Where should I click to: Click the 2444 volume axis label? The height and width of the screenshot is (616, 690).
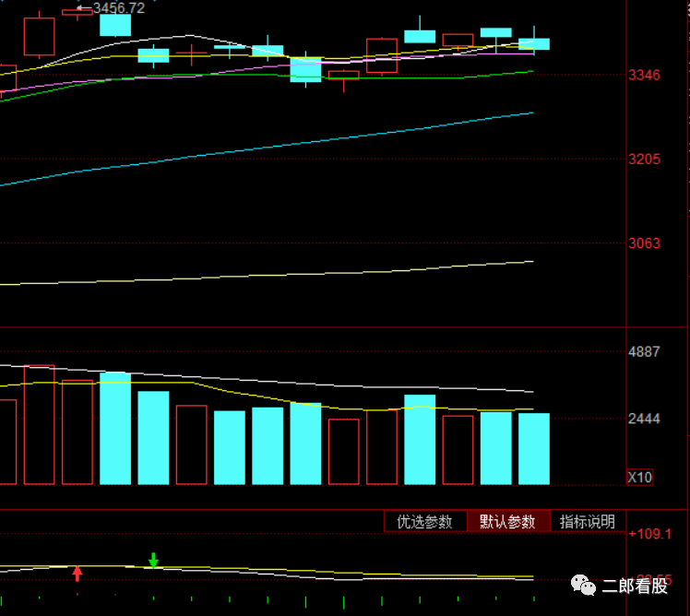(x=644, y=418)
